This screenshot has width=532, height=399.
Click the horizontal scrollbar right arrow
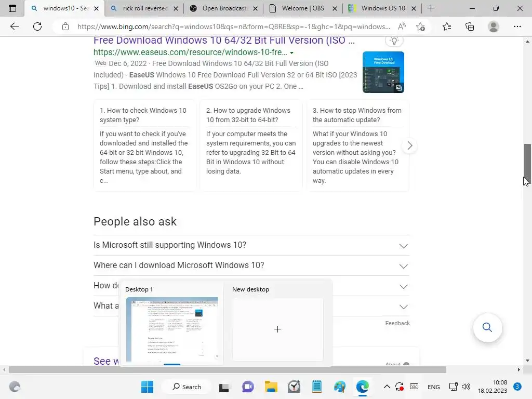[519, 369]
